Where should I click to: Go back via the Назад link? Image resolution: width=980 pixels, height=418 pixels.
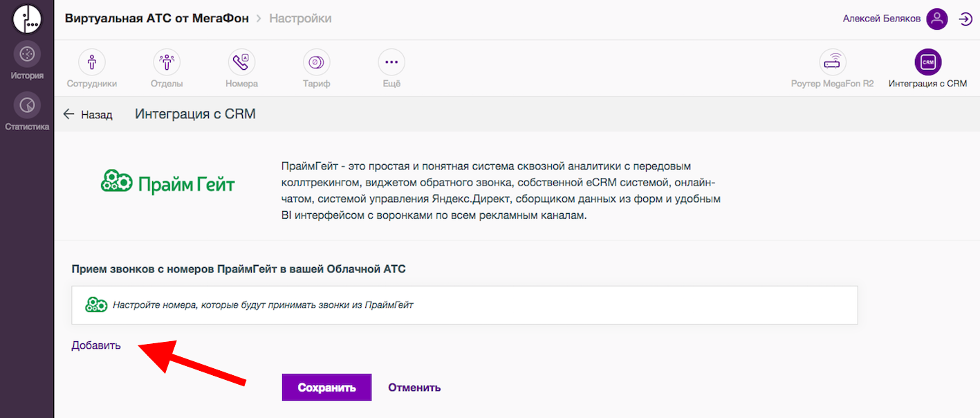pos(97,114)
